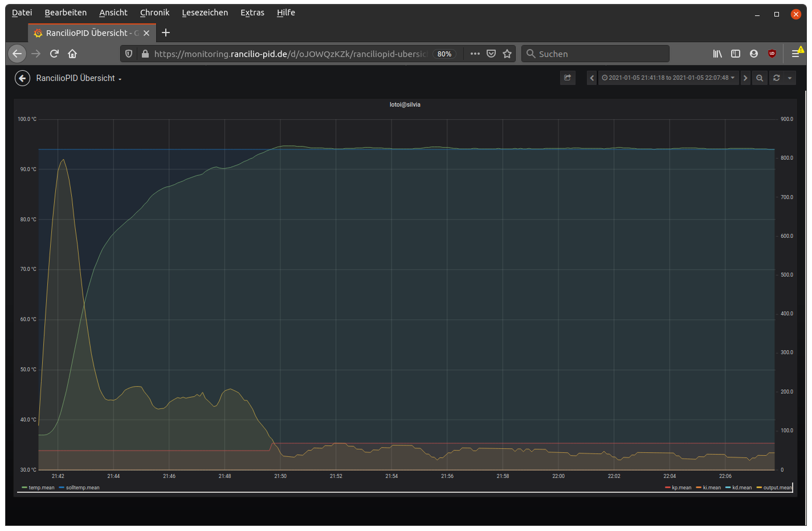Screen dimensions: 812x531
Task: Zoom out the time range magnifier icon
Action: point(760,78)
